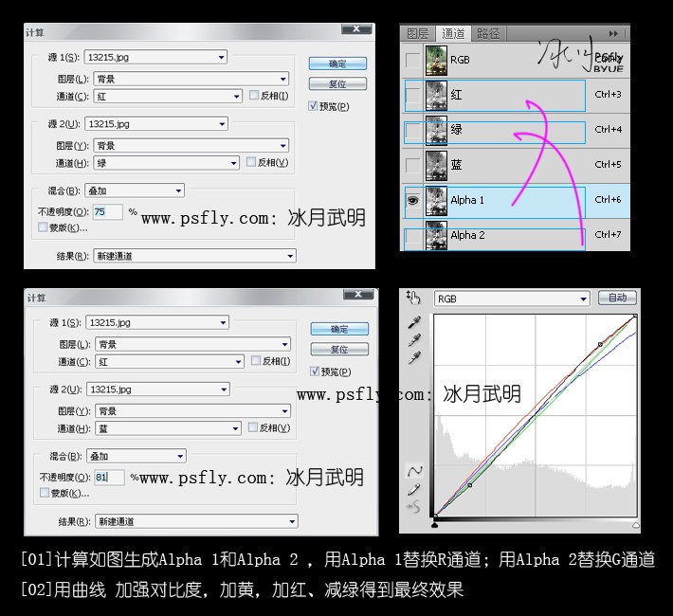Select the 绿 (Green) channel row
Screen dimensions: 673x616
pyautogui.click(x=516, y=130)
